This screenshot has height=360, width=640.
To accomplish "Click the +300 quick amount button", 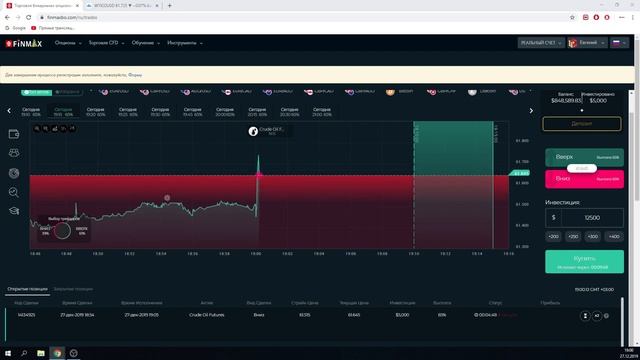I will pyautogui.click(x=593, y=237).
